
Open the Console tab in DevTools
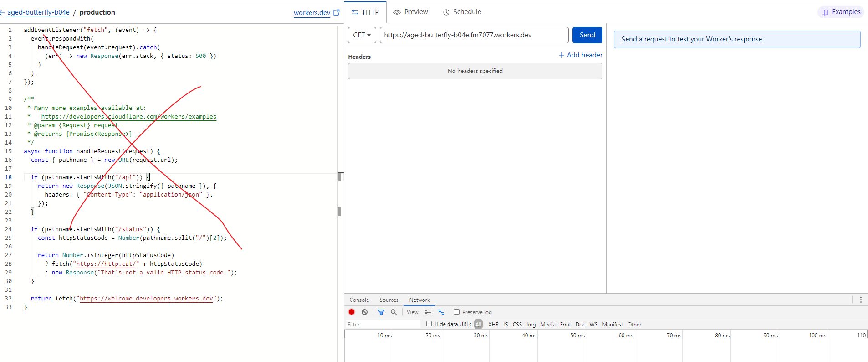coord(359,300)
